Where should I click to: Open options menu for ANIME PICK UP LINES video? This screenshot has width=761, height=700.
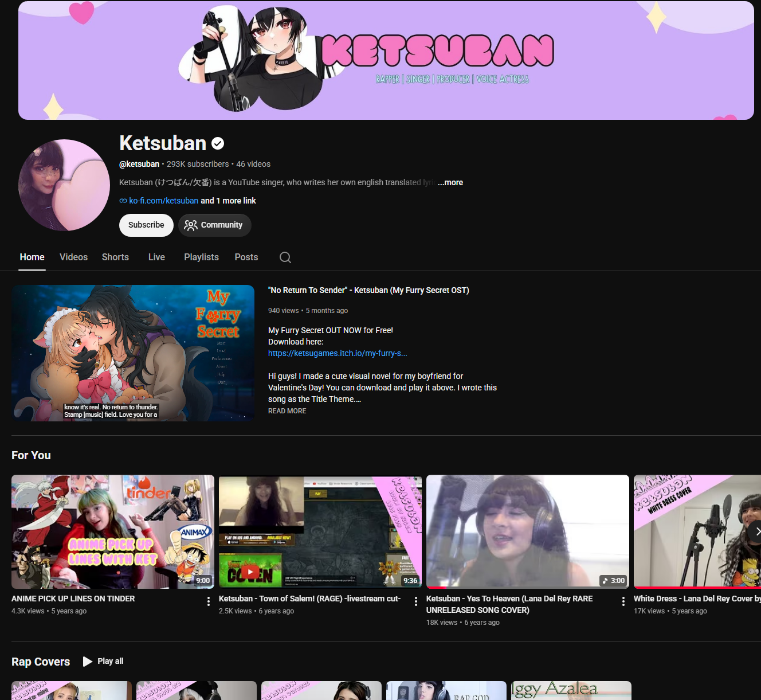coord(208,601)
